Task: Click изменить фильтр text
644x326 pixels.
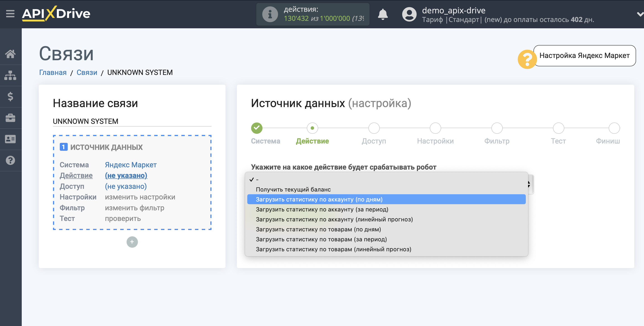Action: pyautogui.click(x=135, y=208)
